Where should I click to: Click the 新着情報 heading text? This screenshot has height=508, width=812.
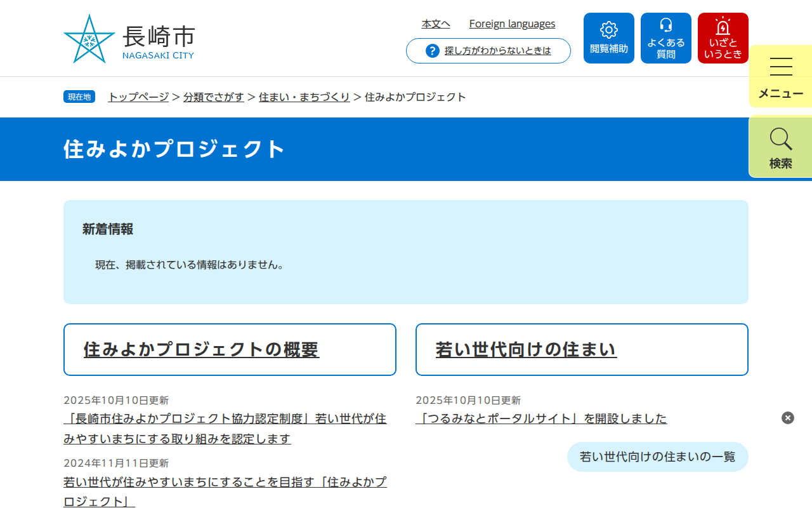[x=108, y=229]
